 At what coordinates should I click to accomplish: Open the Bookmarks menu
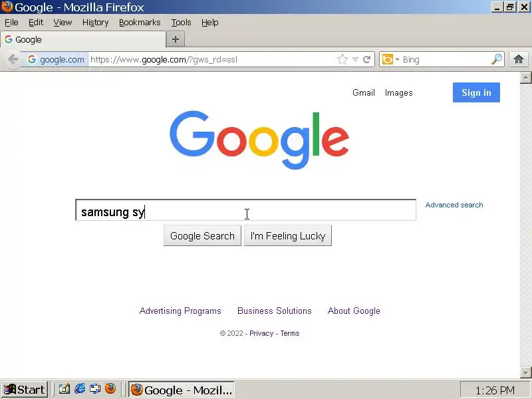pyautogui.click(x=140, y=23)
